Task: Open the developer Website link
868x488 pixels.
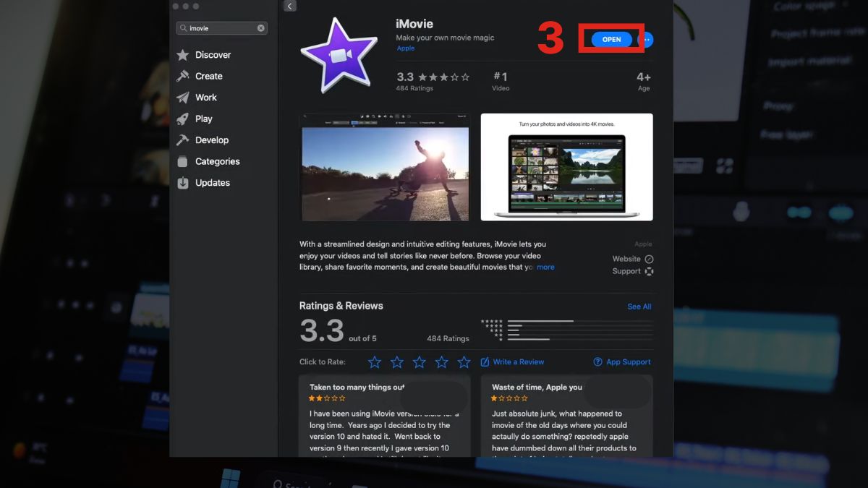Action: (626, 259)
